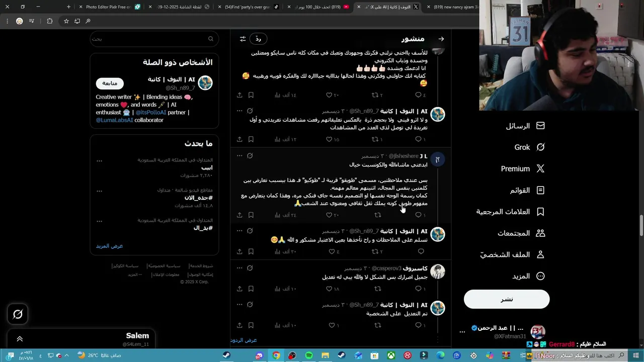The image size is (644, 362).
Task: Click the ردّ reply button in the header
Action: coord(258,39)
